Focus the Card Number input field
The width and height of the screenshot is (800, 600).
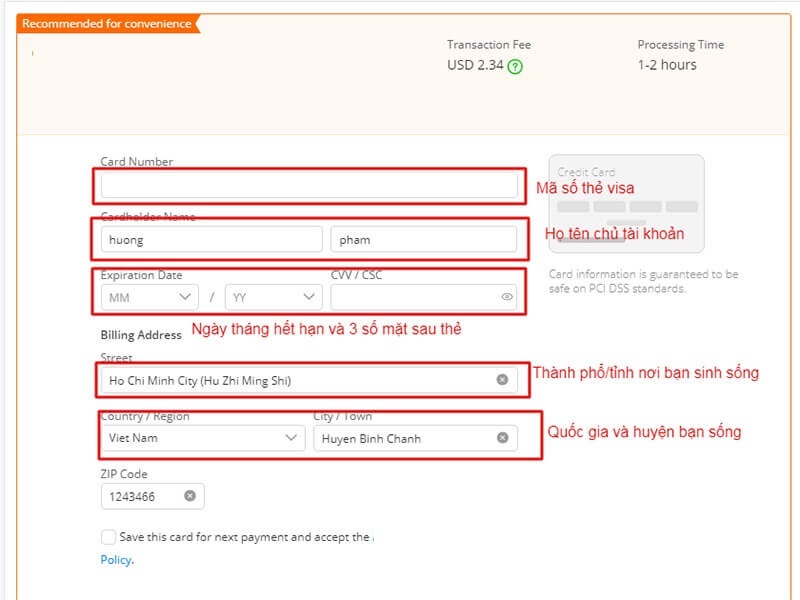coord(309,186)
